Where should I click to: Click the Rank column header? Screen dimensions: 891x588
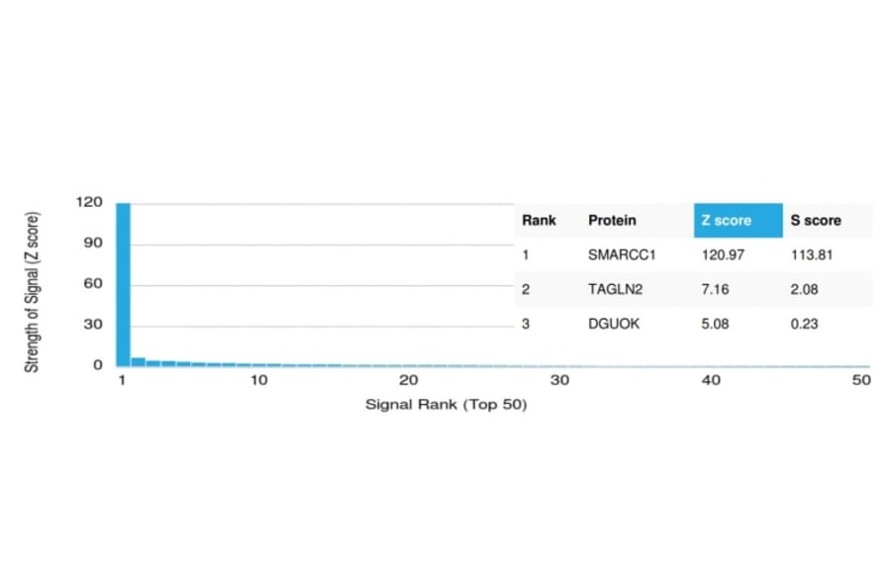(x=539, y=221)
